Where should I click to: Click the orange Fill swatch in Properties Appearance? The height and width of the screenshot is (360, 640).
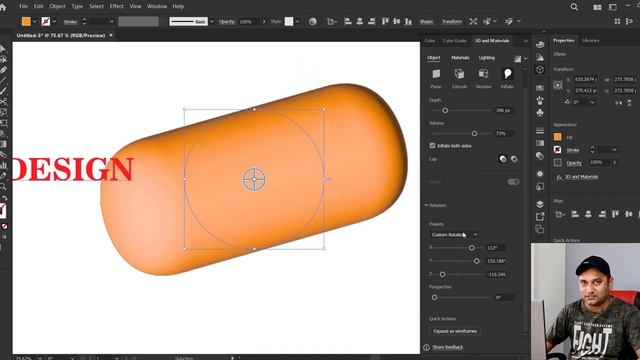558,137
